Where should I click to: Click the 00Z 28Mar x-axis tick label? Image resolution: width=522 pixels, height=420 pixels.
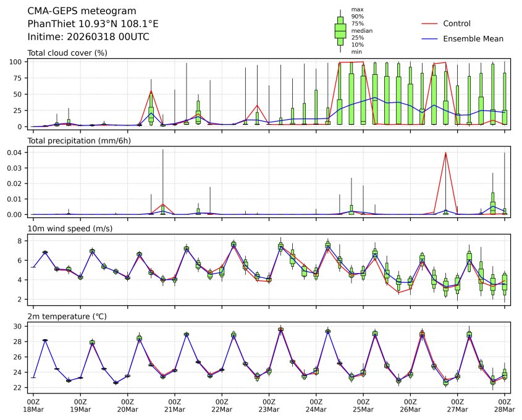coord(504,405)
